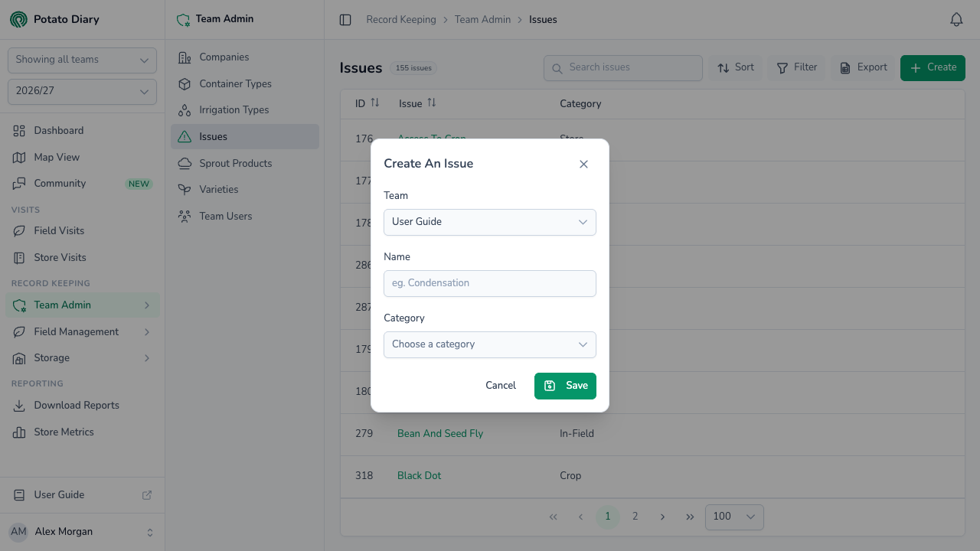
Task: Go to the previous page arrow
Action: pyautogui.click(x=580, y=517)
